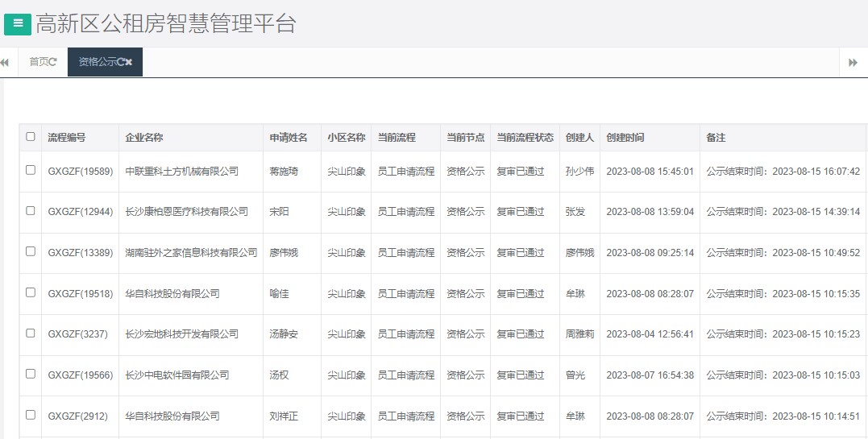Screen dimensions: 868x439
Task: Click applicant name 宋阳
Action: (x=279, y=212)
